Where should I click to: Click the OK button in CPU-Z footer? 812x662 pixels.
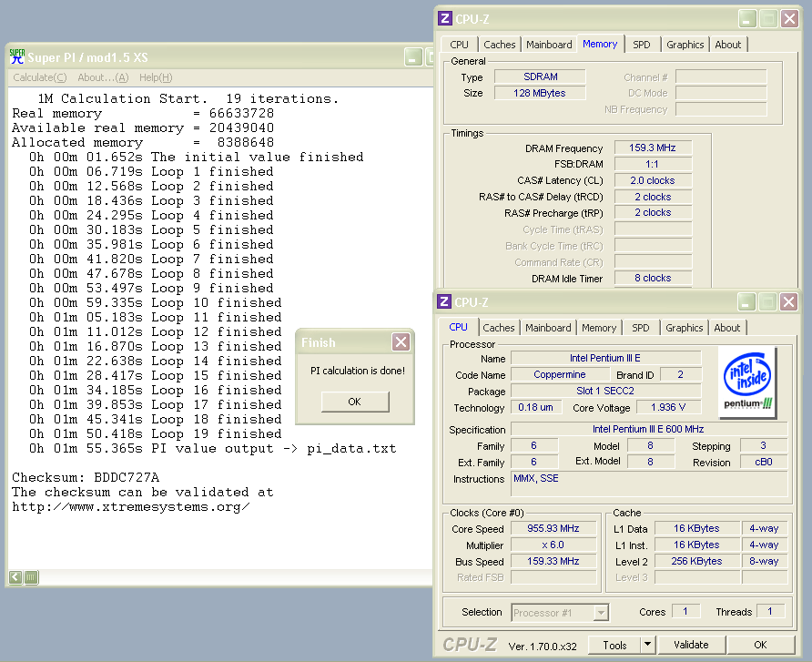(x=760, y=645)
